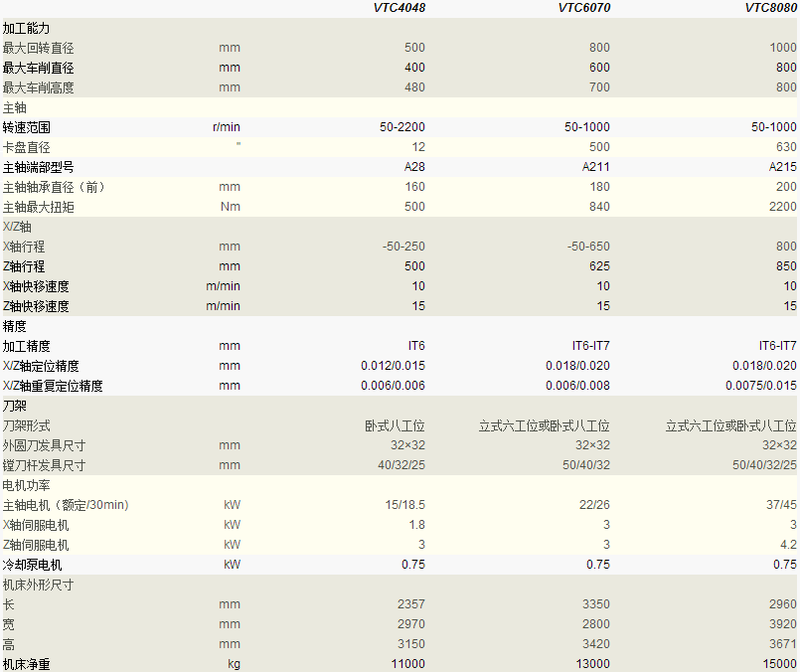Screen dimensions: 800x672
Task: Click the 15000 net weight value
Action: (x=779, y=664)
